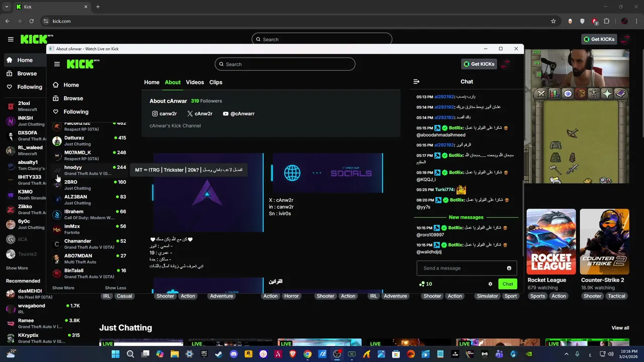Open the hamburger menu in the About cAnwar window
644x362 pixels.
coord(57,64)
